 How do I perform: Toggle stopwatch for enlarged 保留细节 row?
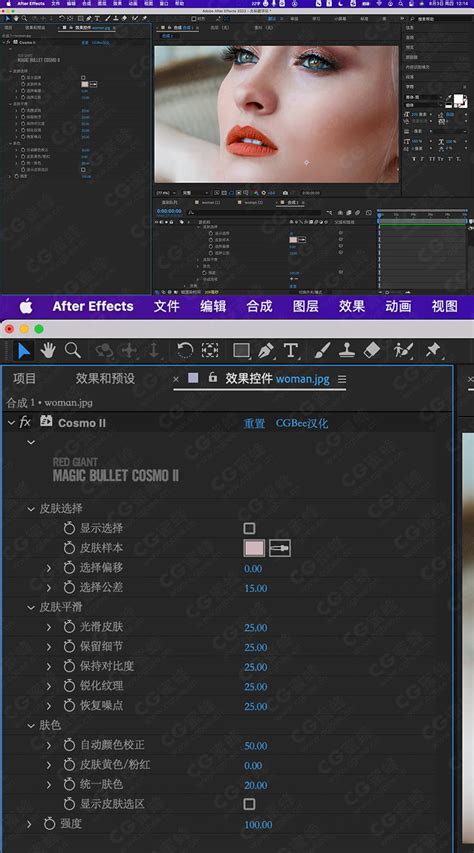pyautogui.click(x=69, y=647)
